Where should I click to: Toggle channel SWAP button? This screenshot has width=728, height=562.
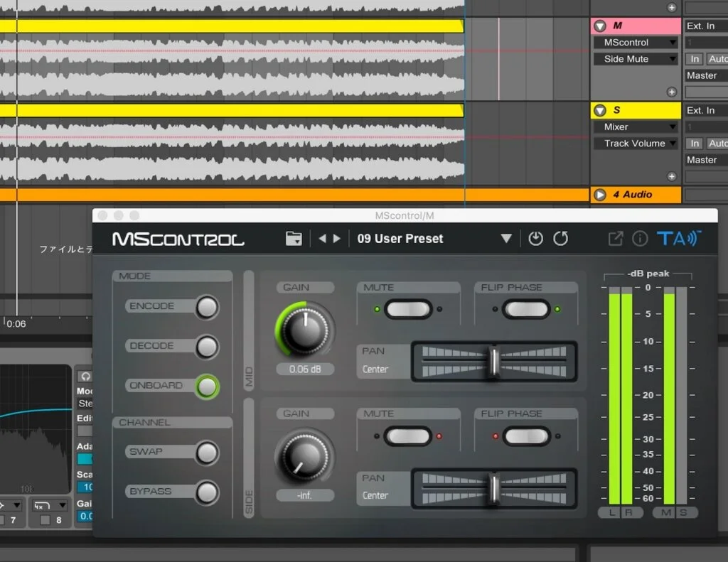click(x=207, y=453)
